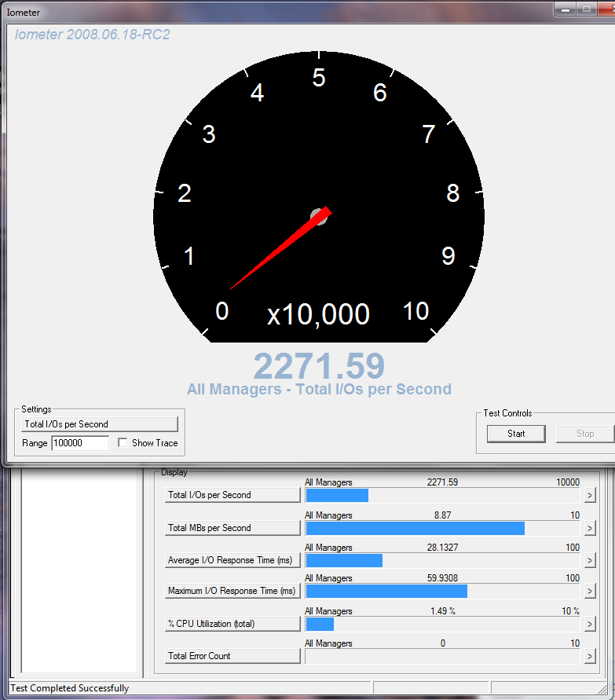This screenshot has height=700, width=615.
Task: Open Total MBs per Second metric button
Action: (232, 528)
